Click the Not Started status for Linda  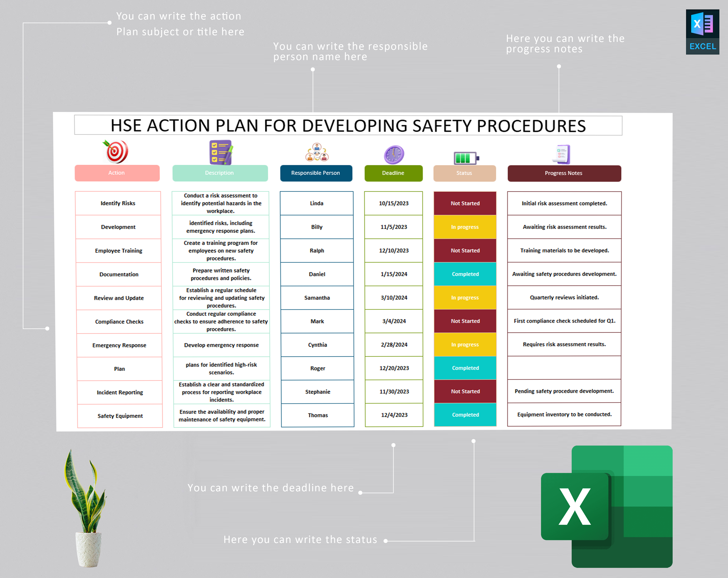(465, 203)
